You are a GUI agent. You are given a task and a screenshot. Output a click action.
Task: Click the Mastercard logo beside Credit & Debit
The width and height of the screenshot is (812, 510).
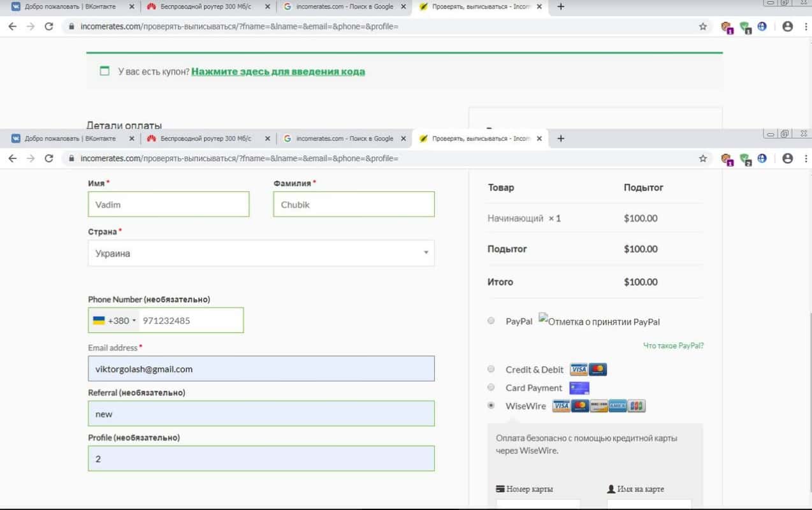tap(598, 370)
